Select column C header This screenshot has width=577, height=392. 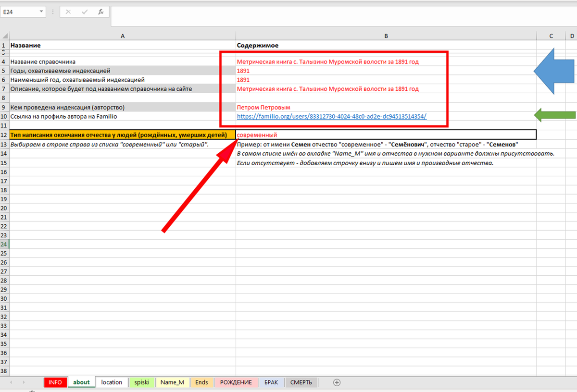click(551, 36)
